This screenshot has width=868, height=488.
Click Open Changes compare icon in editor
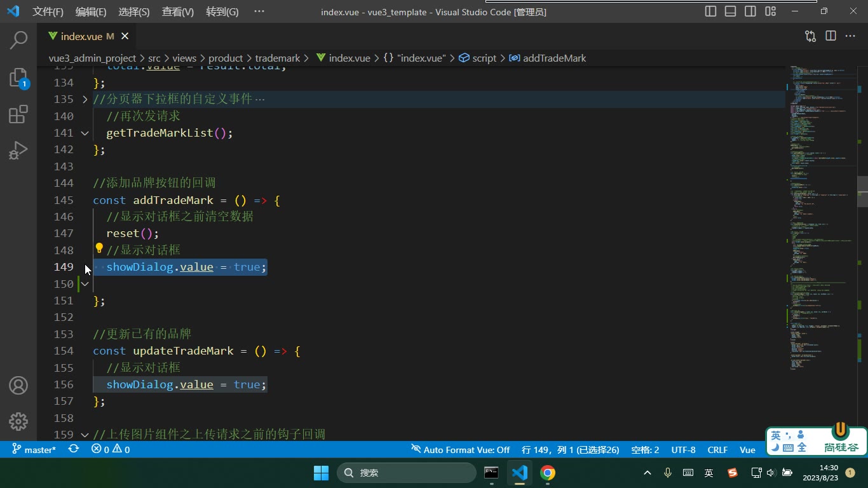810,36
